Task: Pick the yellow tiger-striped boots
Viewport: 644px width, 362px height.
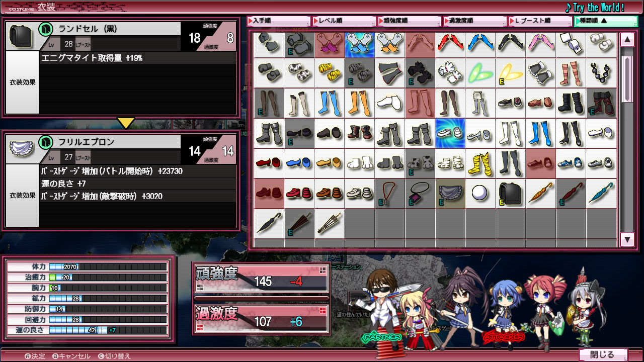Action: click(480, 163)
